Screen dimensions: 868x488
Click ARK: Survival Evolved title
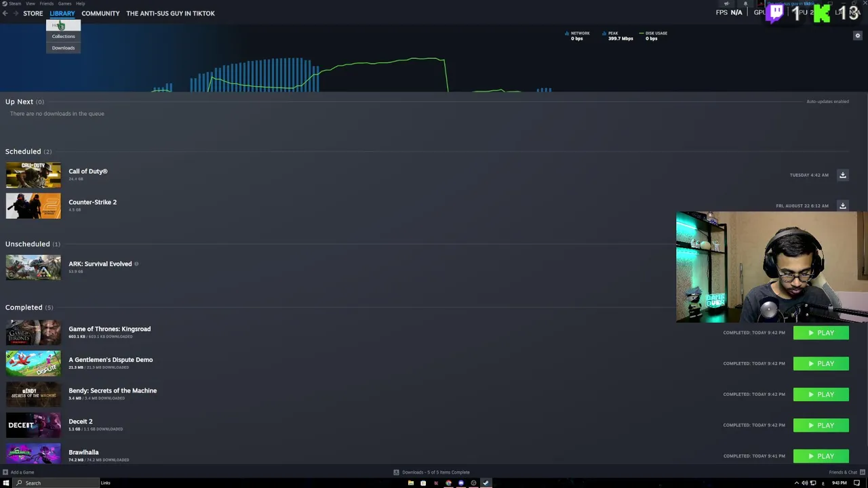100,264
